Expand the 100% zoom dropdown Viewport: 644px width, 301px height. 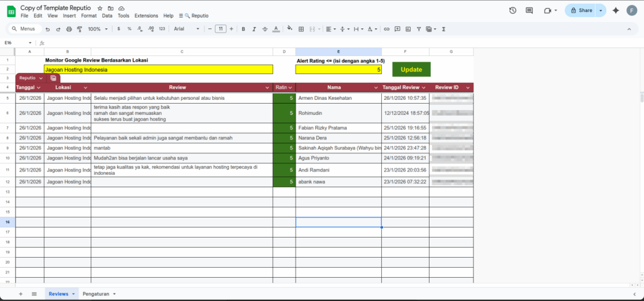point(97,29)
